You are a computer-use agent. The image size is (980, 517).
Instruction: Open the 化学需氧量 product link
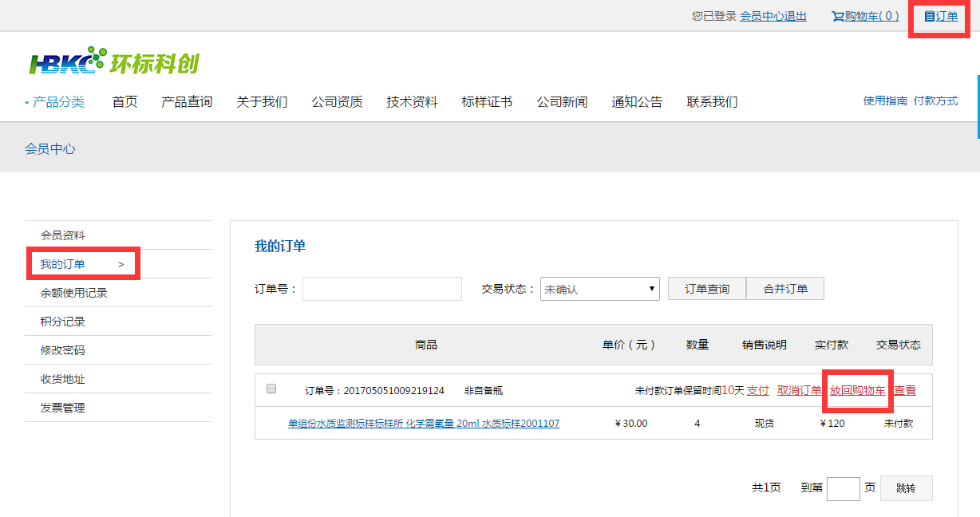coord(424,424)
